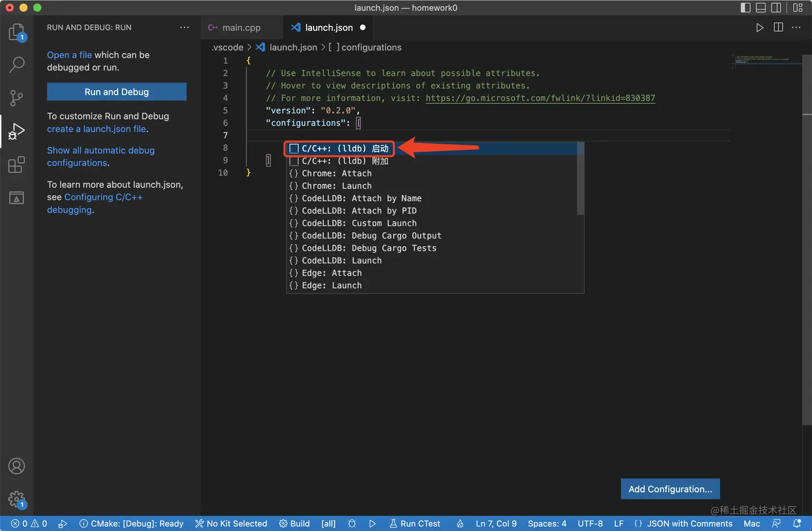Viewport: 812px width, 531px height.
Task: Open the Explorer view in activity bar
Action: coord(17,32)
